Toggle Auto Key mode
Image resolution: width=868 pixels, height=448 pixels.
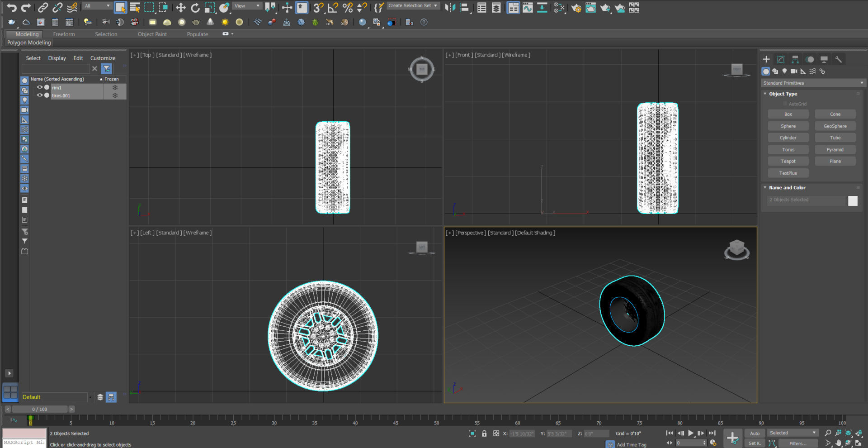(x=755, y=433)
